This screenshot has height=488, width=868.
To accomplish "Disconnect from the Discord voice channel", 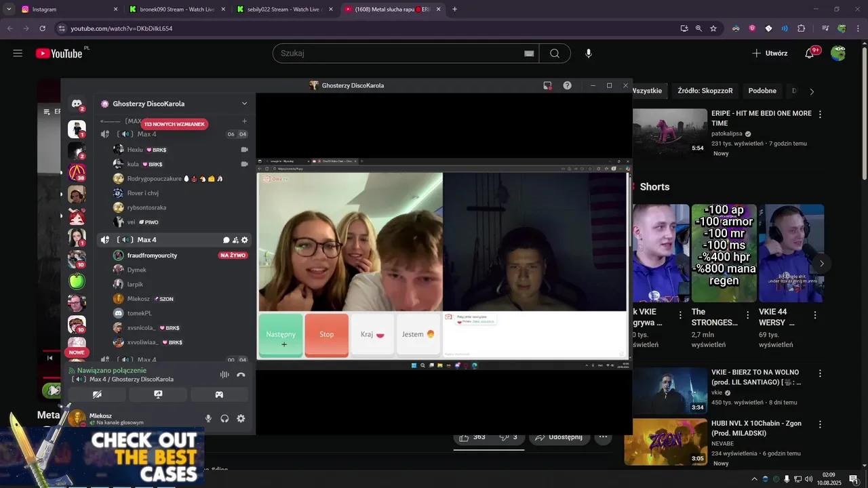I will click(241, 375).
